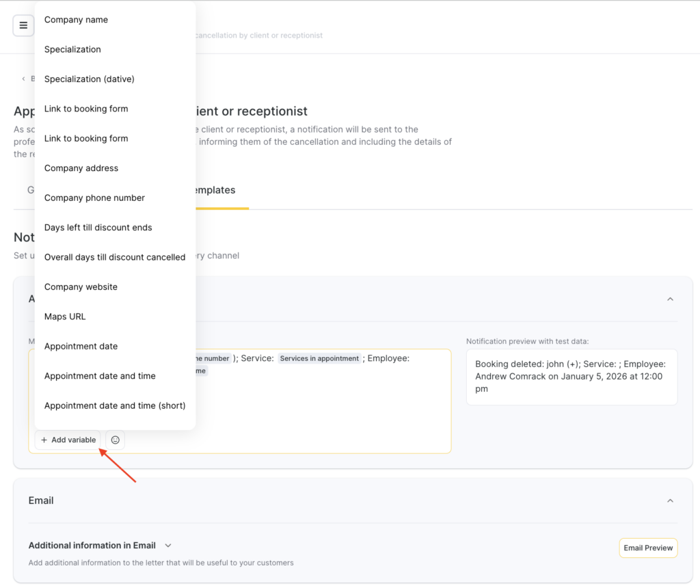This screenshot has width=700, height=588.
Task: Click the Services in appointment tag
Action: pyautogui.click(x=319, y=358)
